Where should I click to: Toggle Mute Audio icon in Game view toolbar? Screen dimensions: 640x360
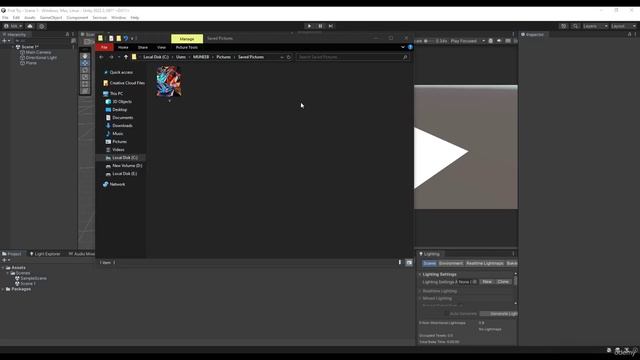coord(499,41)
